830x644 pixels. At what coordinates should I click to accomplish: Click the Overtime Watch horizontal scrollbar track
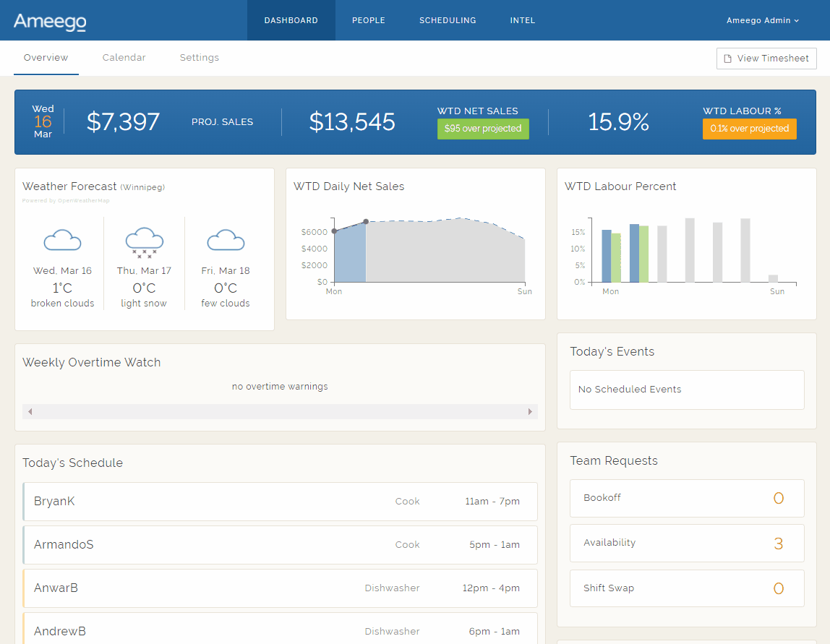click(280, 412)
